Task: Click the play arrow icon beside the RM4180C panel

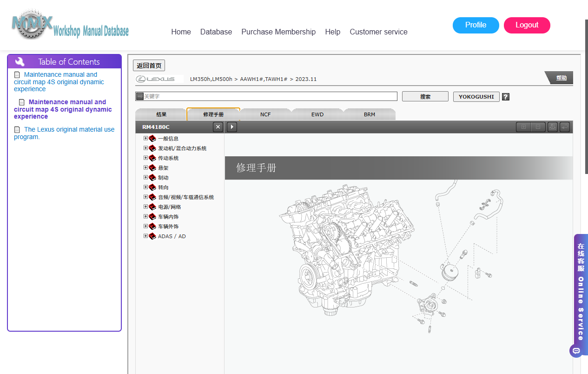Action: pyautogui.click(x=232, y=127)
